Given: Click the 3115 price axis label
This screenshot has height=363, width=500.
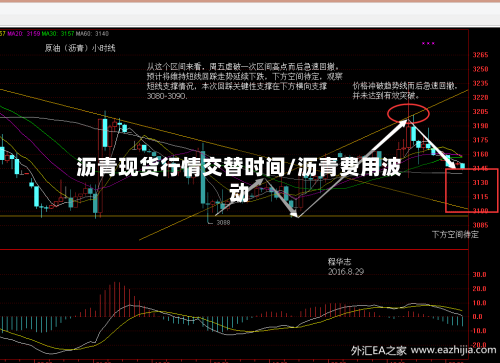Looking at the screenshot, I should [480, 197].
